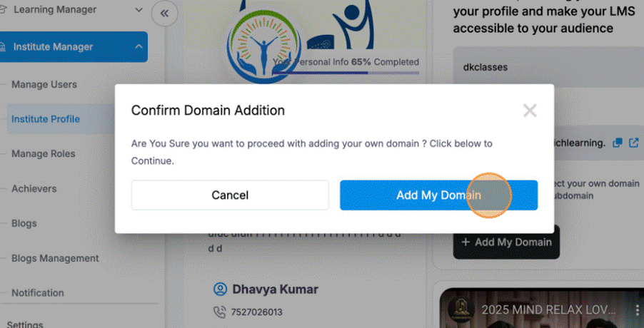Screen dimensions: 644x328
Task: Click the blue Add My Domain confirm button
Action: pos(438,195)
